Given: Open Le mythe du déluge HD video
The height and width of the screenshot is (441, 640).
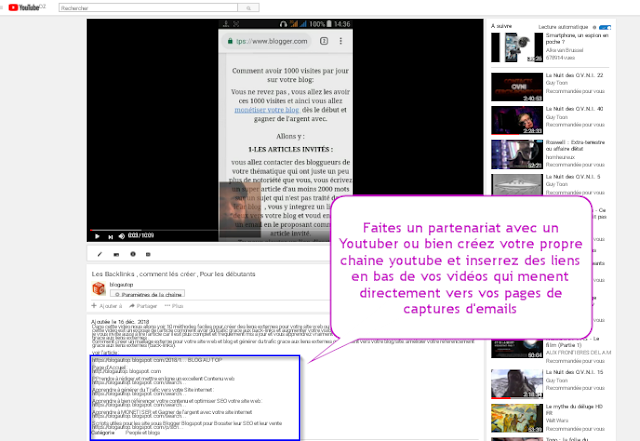Looking at the screenshot, I should coord(517,418).
